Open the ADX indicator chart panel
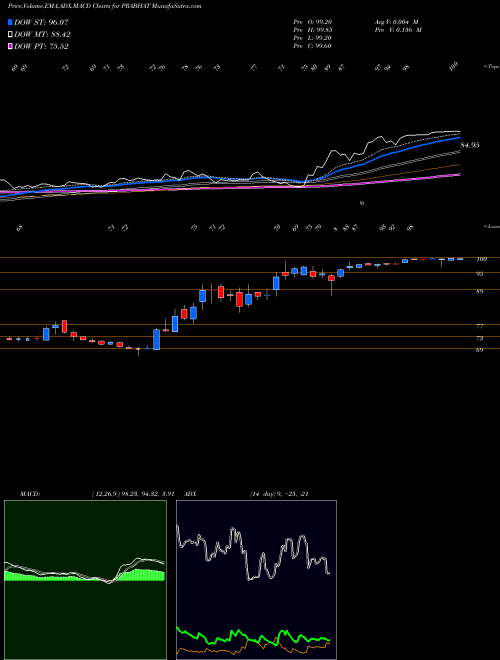500x660 pixels. pyautogui.click(x=256, y=580)
